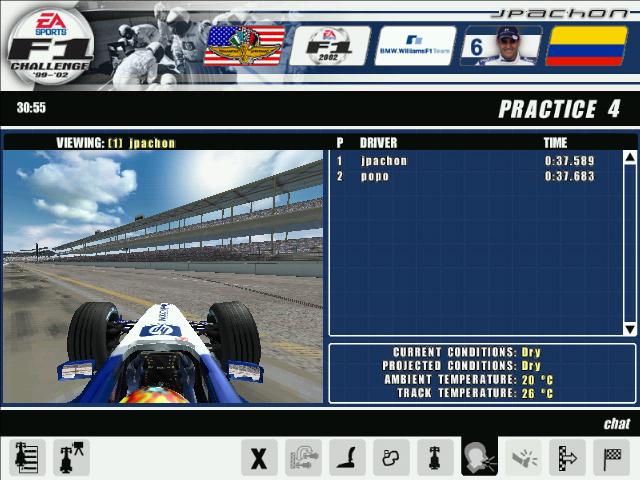Click the Track Temperature 26 °C value

tap(537, 393)
